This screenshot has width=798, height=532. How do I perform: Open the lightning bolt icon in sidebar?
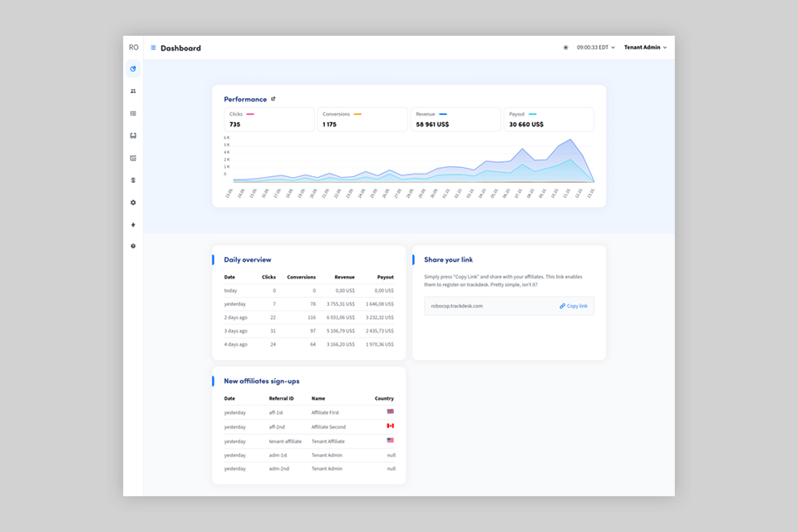click(133, 224)
